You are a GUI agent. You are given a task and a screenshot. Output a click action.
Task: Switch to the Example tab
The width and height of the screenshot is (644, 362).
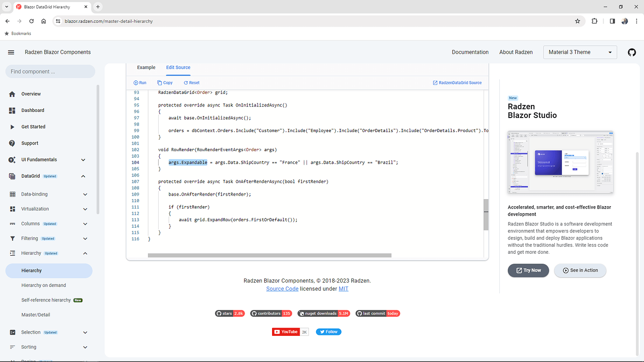click(x=146, y=67)
